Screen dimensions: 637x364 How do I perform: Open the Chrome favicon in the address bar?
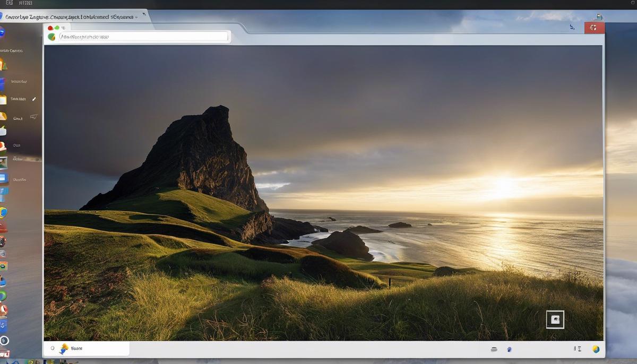pyautogui.click(x=51, y=36)
